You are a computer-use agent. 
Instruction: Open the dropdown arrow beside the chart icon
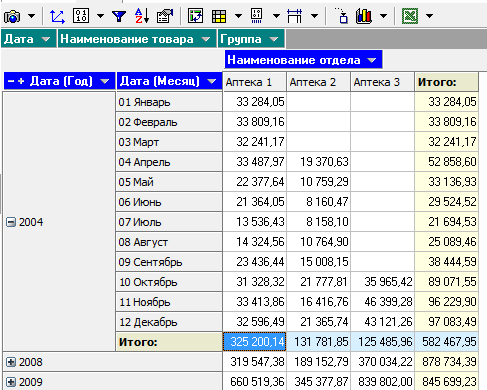384,16
